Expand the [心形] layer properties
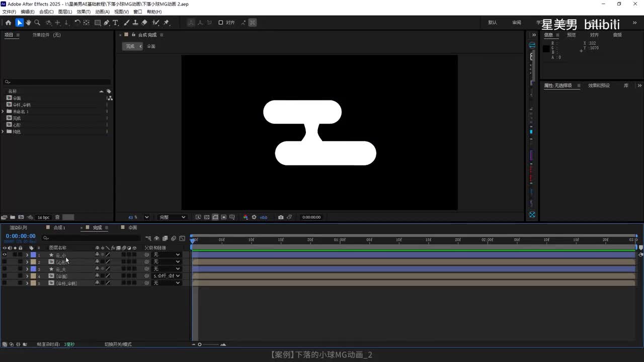 tap(27, 262)
